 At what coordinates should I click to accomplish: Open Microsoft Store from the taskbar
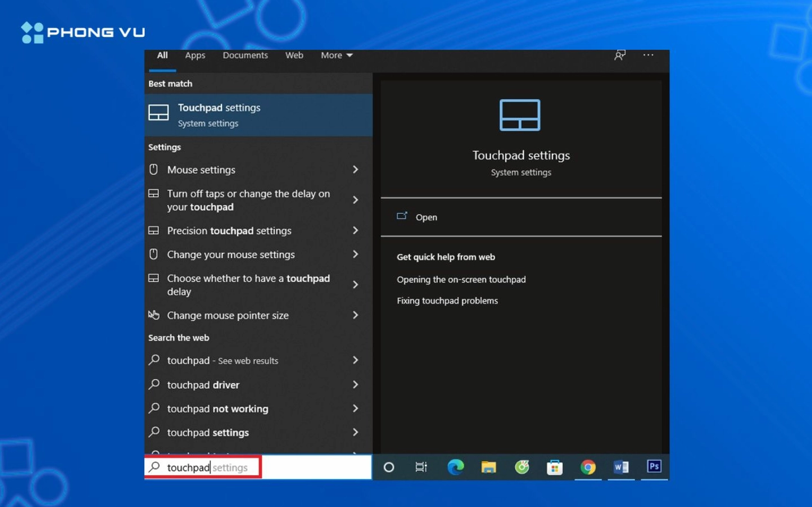(555, 467)
